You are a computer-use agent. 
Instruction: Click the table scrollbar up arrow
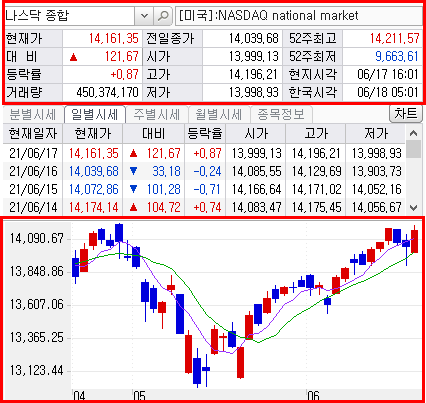point(414,134)
